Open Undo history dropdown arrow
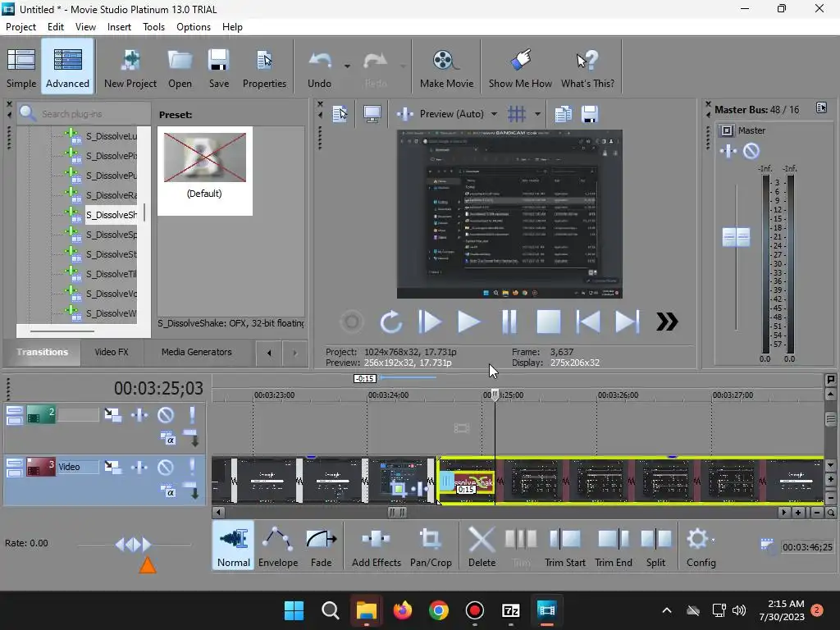 347,66
